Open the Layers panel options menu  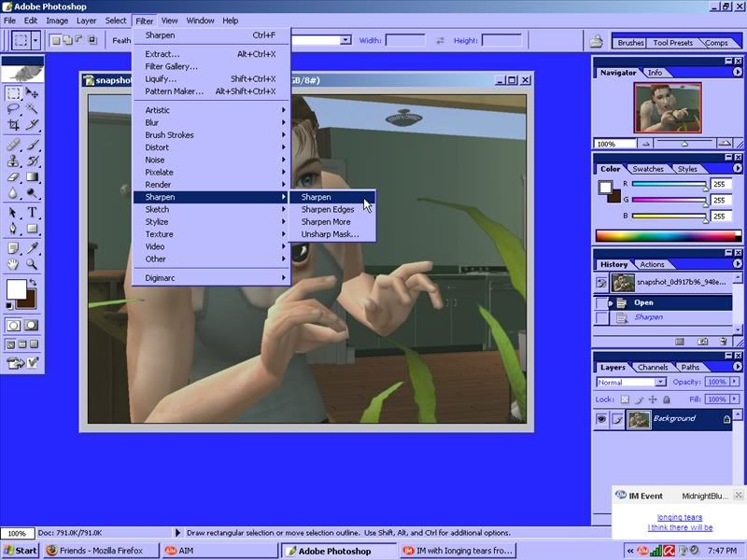[x=737, y=367]
